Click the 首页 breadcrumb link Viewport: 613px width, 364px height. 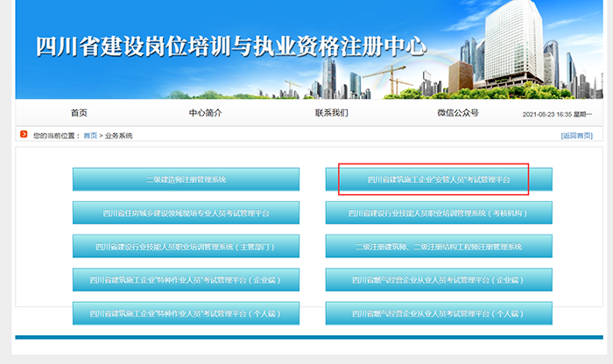[x=90, y=136]
